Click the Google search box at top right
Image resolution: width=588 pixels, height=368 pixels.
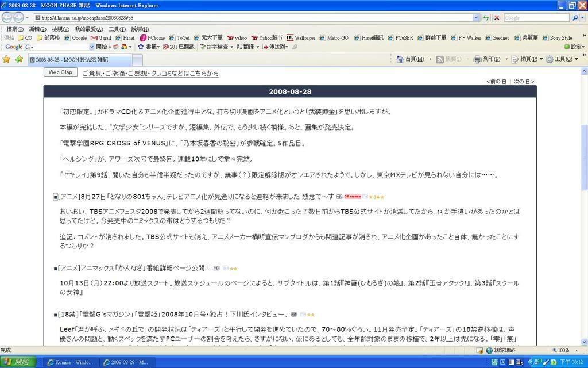[536, 18]
